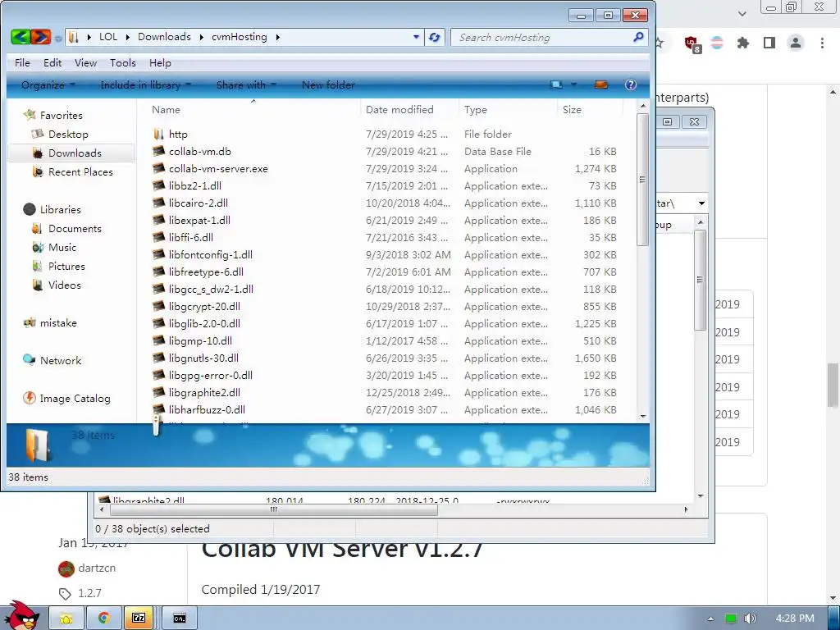Sort by Date modified column header
840x630 pixels.
[x=409, y=109]
